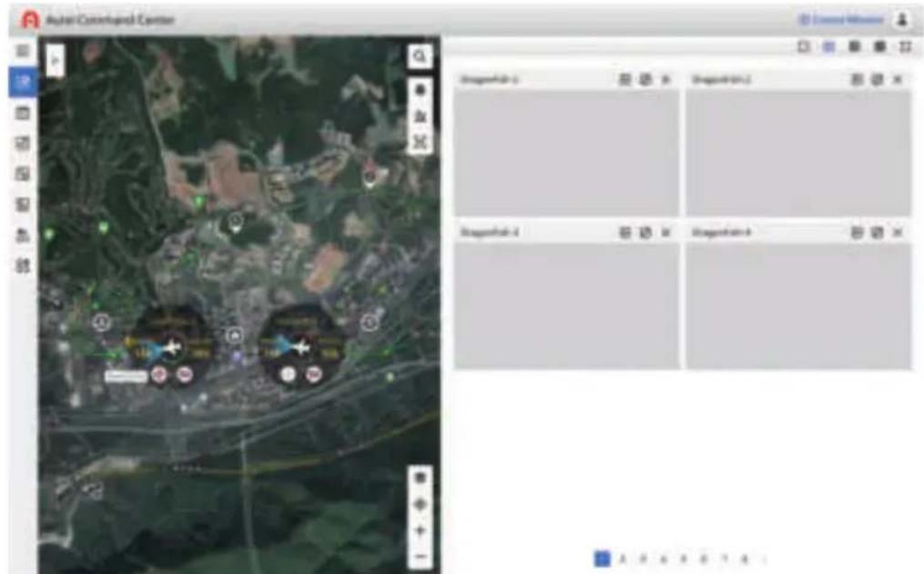Viewport: 924px width, 574px height.
Task: Open the user profile icon
Action: pos(901,19)
